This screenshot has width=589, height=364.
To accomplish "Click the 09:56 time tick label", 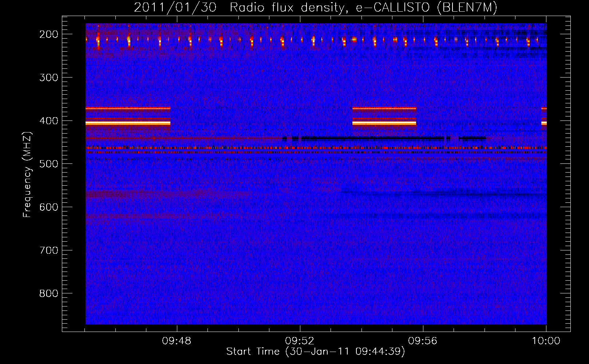I will coord(423,341).
